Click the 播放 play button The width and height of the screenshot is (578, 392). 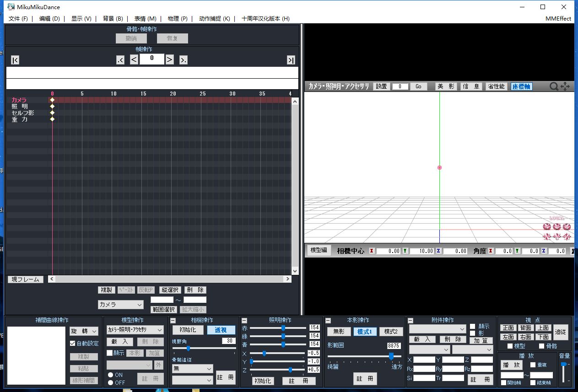point(512,365)
